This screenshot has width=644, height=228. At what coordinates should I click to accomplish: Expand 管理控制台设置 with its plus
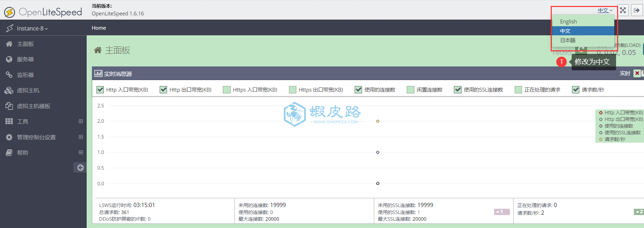tap(81, 137)
